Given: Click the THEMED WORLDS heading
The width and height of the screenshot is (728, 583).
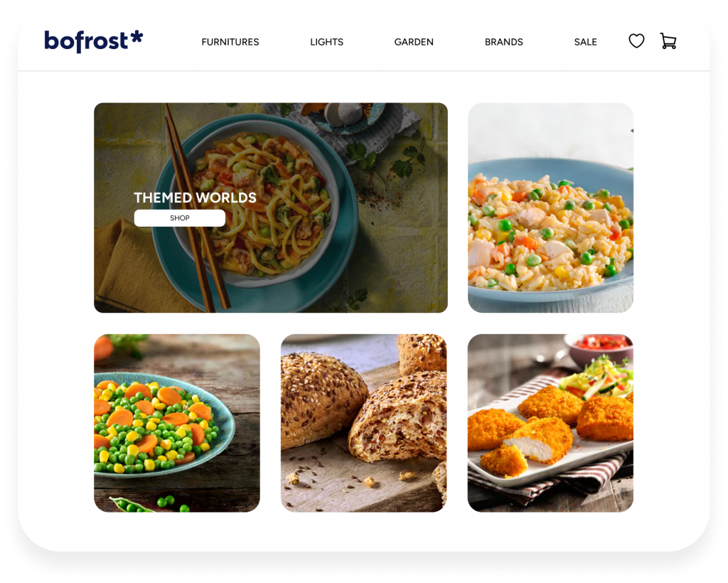Looking at the screenshot, I should point(195,198).
